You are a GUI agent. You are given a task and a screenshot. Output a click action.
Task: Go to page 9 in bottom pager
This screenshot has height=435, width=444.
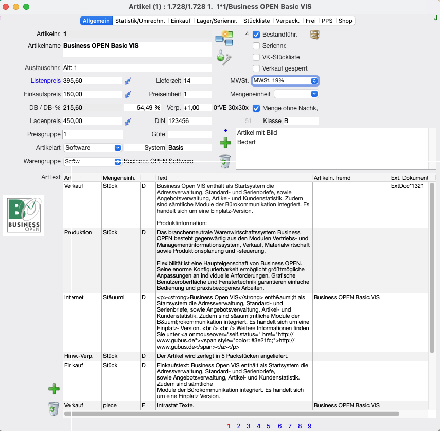[309, 426]
